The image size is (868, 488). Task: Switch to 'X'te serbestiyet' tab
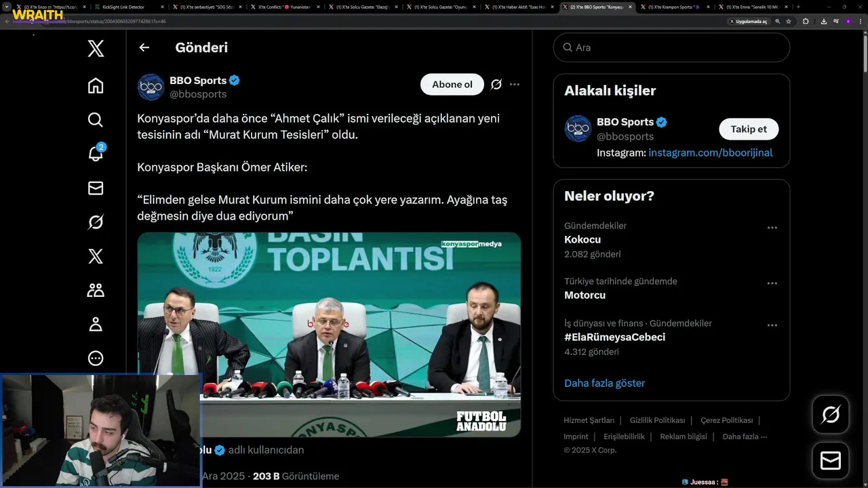207,7
